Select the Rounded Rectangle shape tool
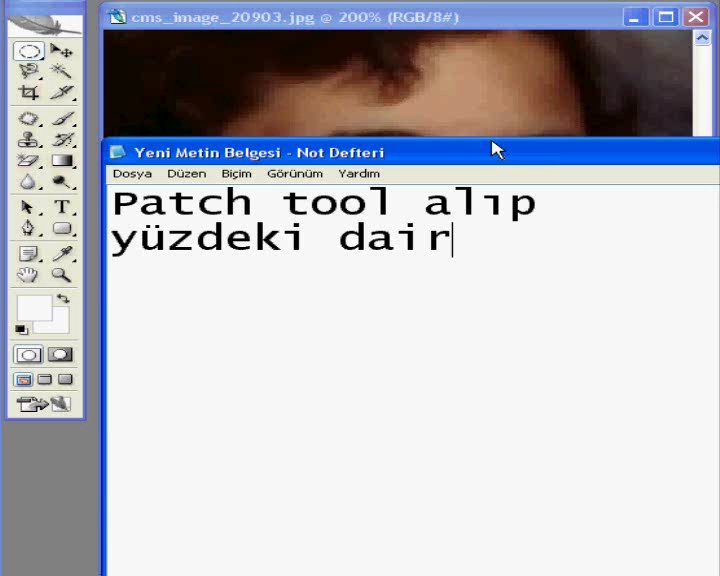Viewport: 720px width, 576px height. coord(62,228)
